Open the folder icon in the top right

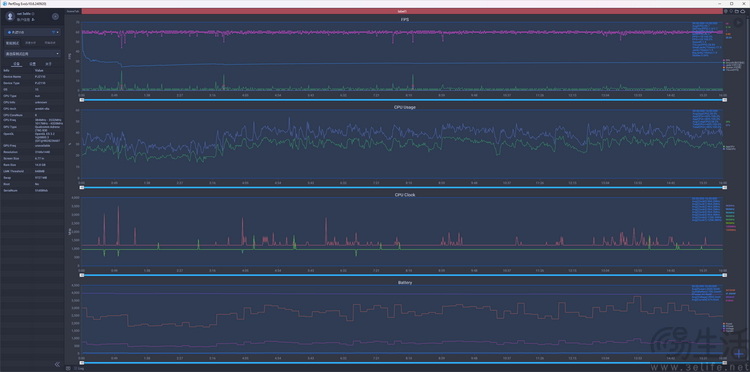click(737, 11)
